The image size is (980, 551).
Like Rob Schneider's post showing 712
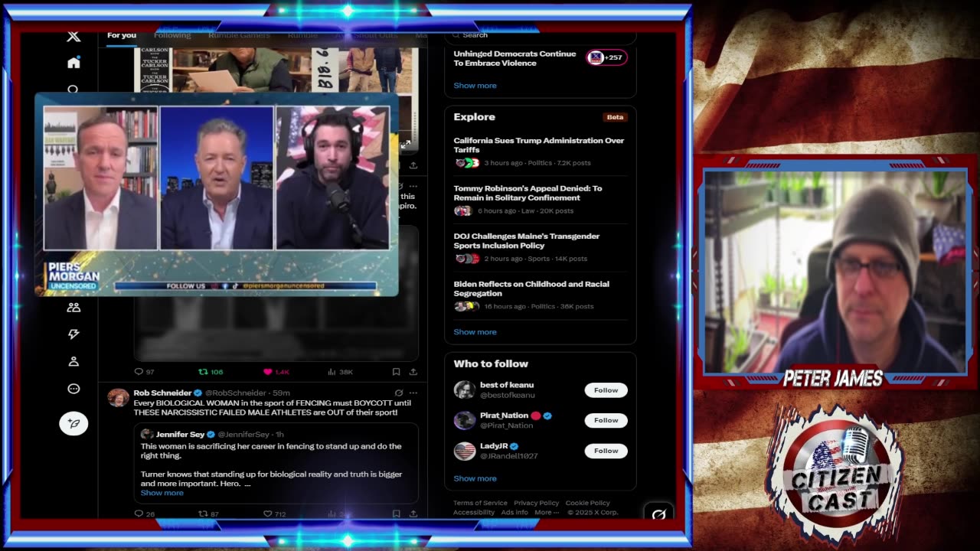tap(267, 514)
